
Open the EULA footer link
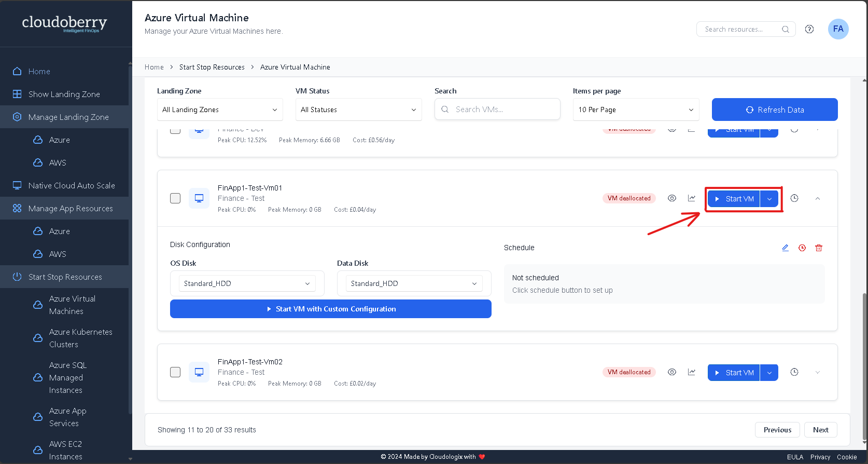click(795, 457)
